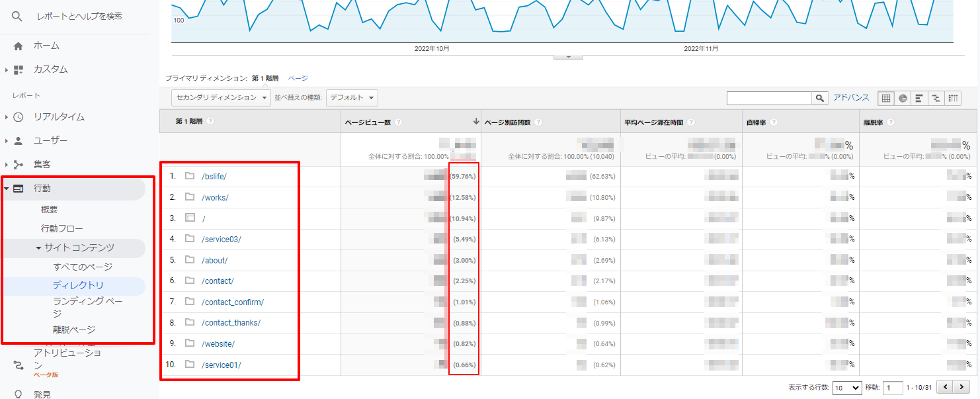
Task: Switch to the data table view icon
Action: (x=886, y=98)
